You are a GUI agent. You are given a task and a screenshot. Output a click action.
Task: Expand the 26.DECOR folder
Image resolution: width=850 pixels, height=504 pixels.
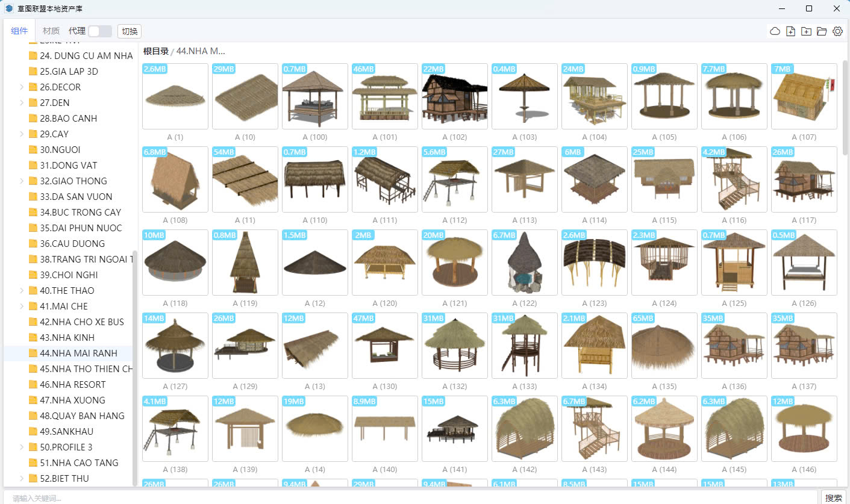coord(22,87)
